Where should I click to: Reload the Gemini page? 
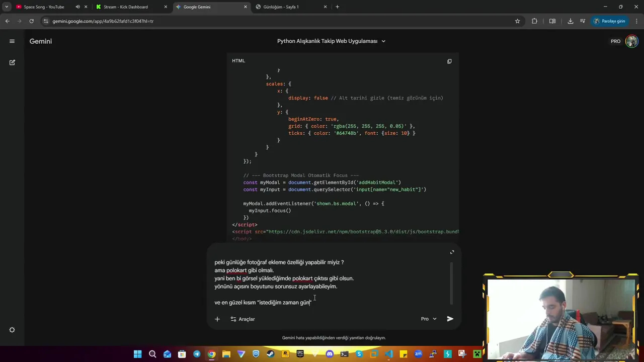(x=31, y=21)
